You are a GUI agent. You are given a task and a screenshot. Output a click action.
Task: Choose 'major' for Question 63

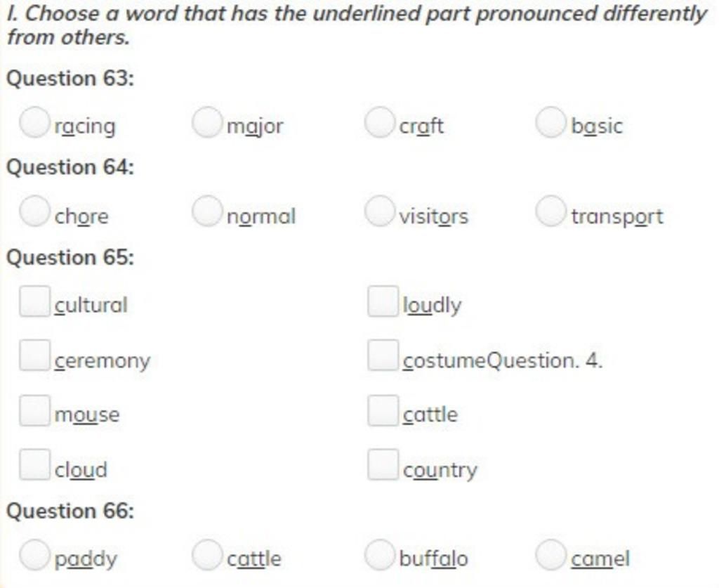207,122
